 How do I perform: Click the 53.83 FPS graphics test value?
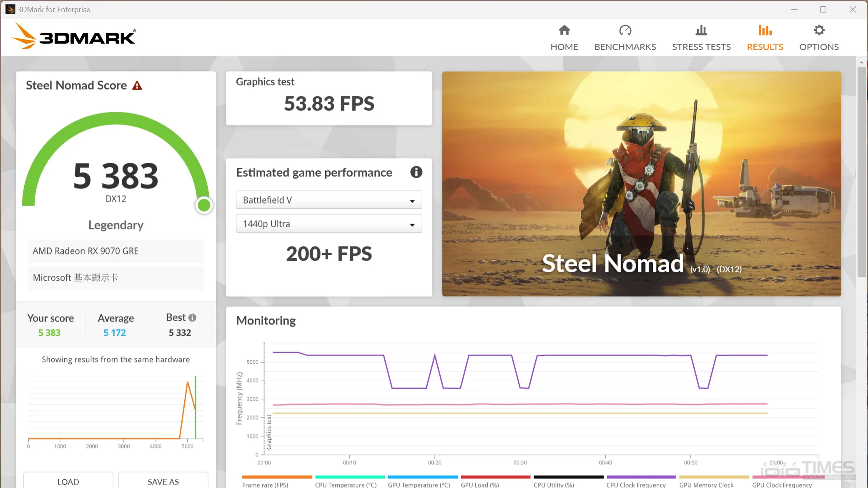pyautogui.click(x=329, y=103)
